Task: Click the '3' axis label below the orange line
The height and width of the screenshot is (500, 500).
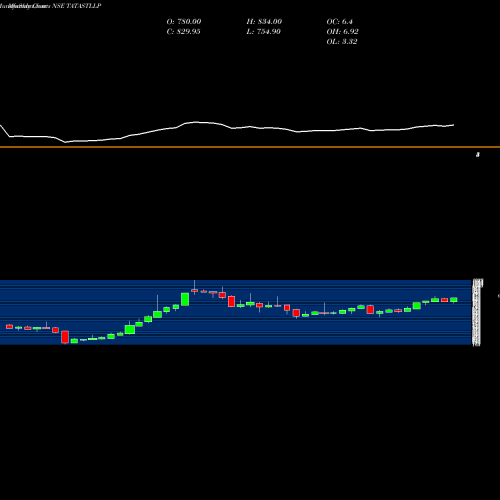Action: (478, 155)
